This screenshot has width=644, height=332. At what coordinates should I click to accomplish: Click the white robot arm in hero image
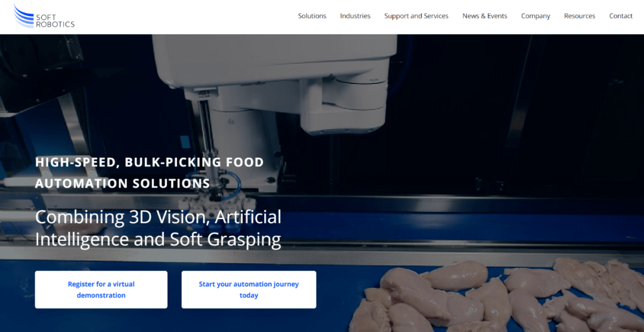(x=279, y=78)
